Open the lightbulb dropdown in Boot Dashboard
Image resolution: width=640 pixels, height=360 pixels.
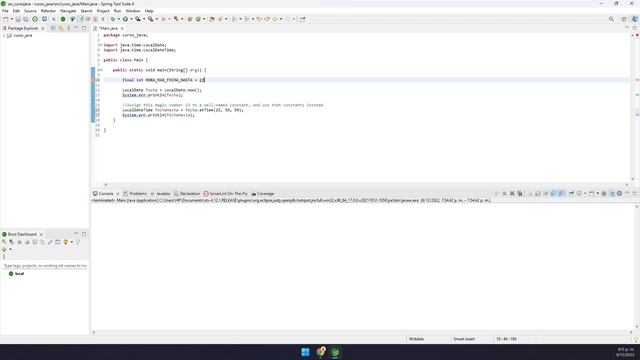72,242
